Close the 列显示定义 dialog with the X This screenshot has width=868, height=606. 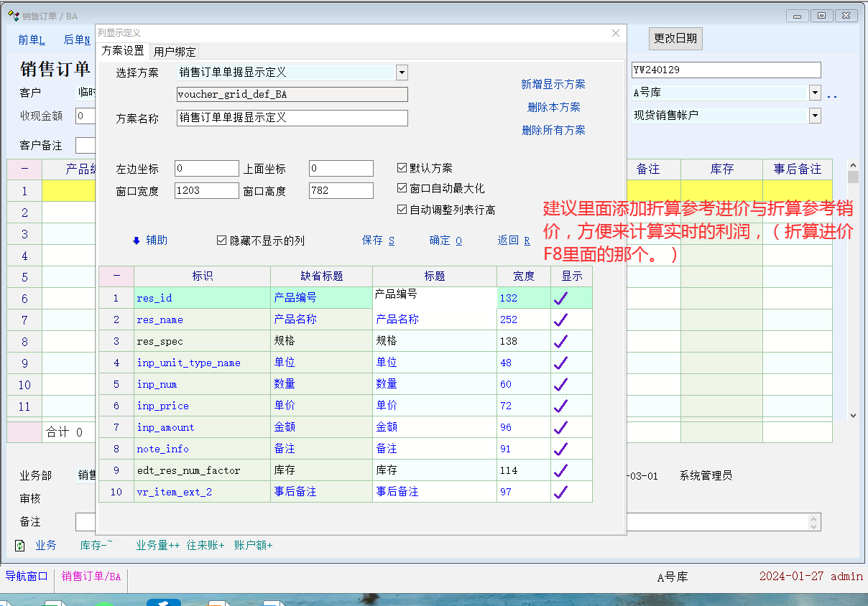(x=616, y=33)
